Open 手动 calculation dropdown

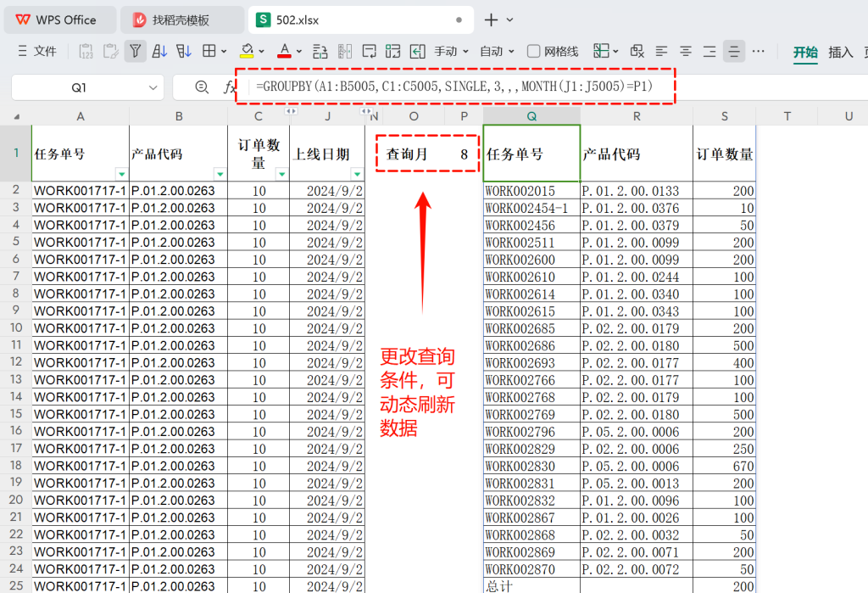coord(451,52)
